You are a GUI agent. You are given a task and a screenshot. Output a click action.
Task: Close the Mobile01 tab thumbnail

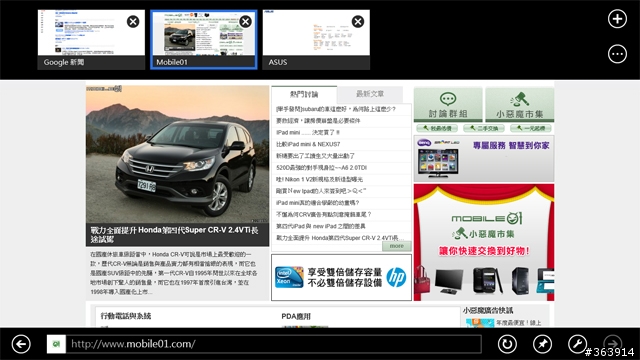(245, 22)
